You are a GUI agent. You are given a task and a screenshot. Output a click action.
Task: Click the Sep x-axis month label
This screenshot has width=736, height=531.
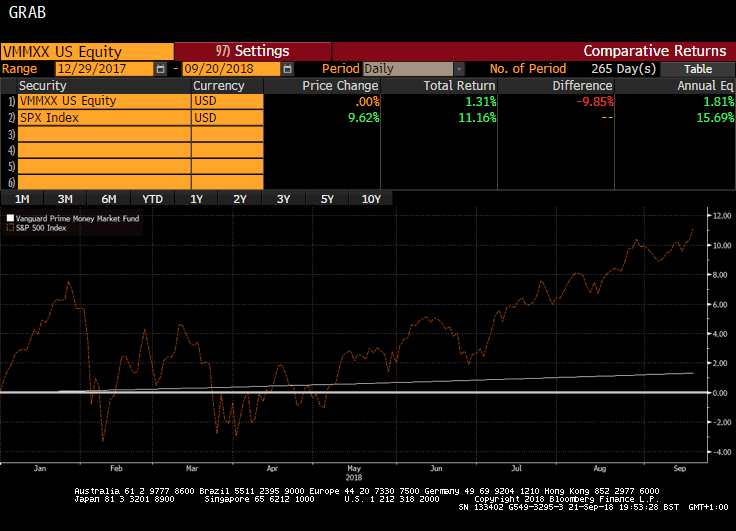point(680,469)
